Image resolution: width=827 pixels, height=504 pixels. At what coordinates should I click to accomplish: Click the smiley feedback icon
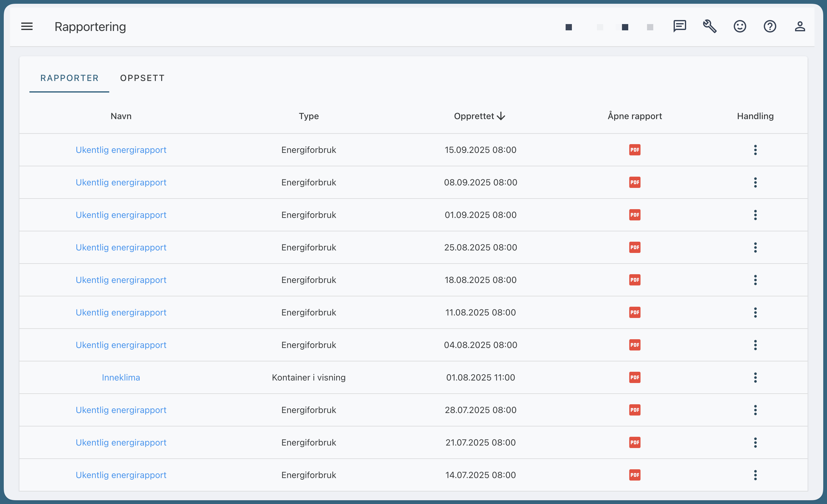click(740, 26)
